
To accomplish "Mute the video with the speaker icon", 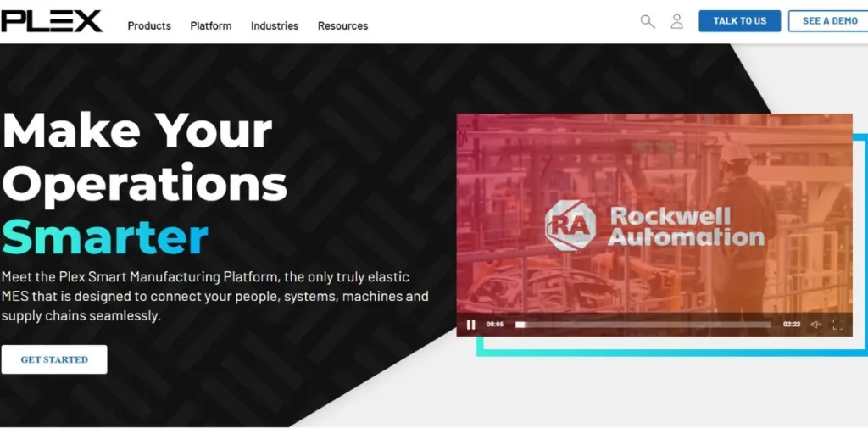I will pyautogui.click(x=816, y=325).
